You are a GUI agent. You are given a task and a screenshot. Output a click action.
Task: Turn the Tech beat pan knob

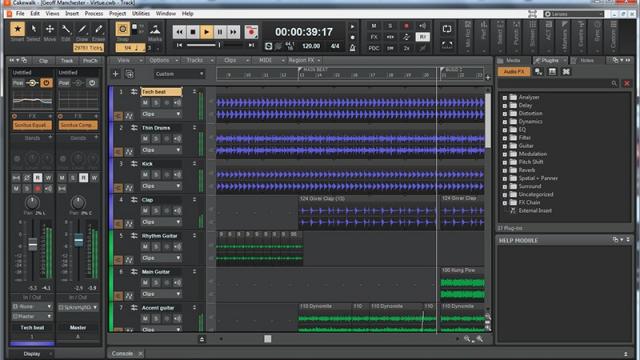click(32, 202)
